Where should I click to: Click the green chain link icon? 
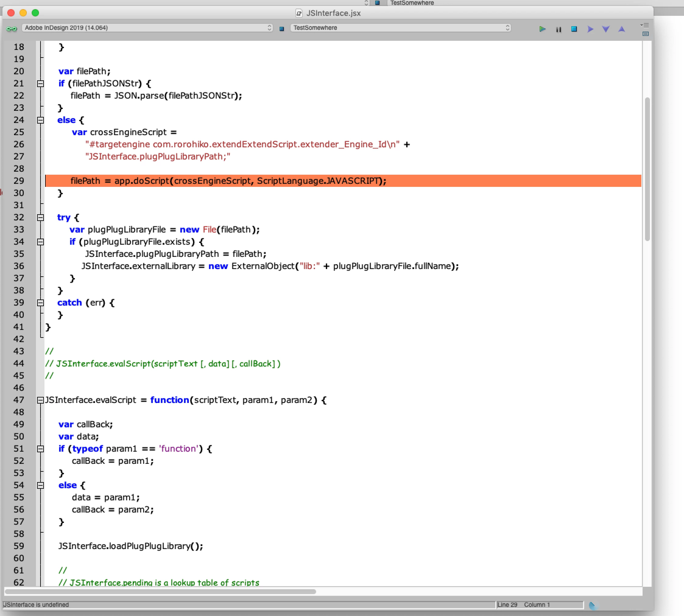click(x=12, y=29)
